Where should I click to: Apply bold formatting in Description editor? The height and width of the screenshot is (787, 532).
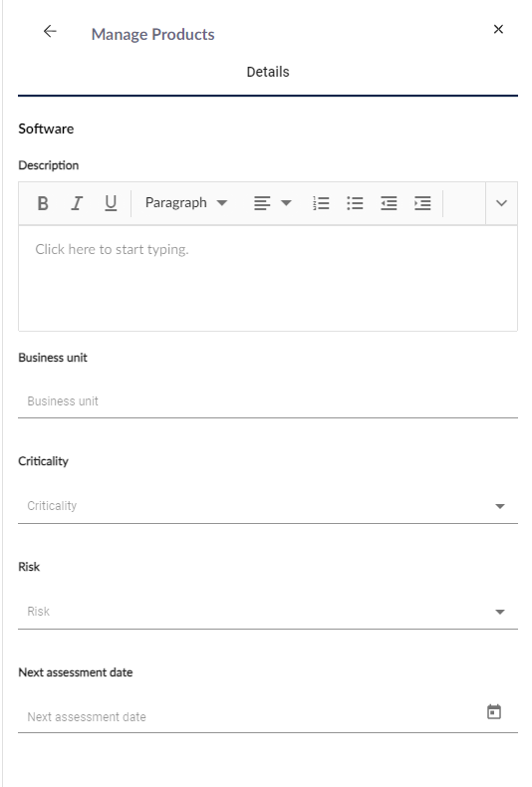tap(43, 203)
